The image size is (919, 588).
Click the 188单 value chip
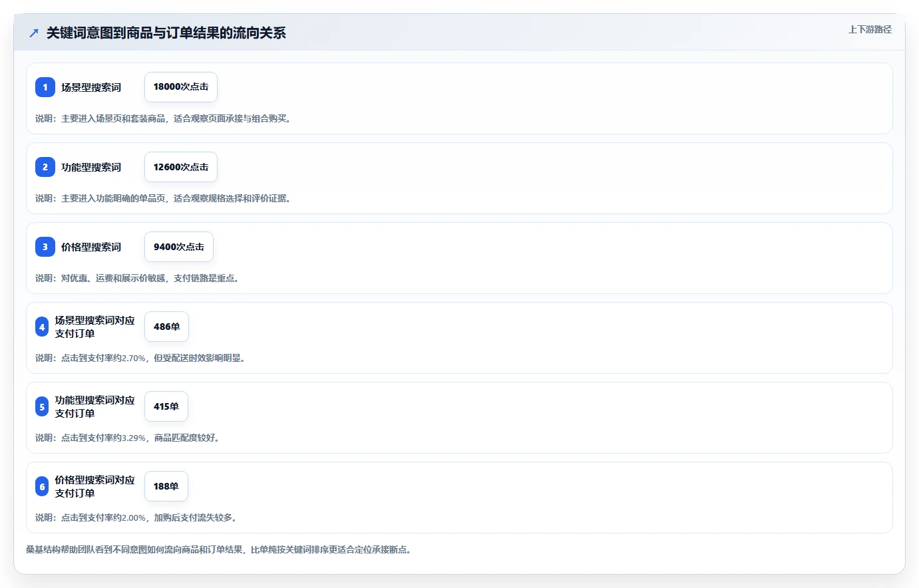pos(166,486)
